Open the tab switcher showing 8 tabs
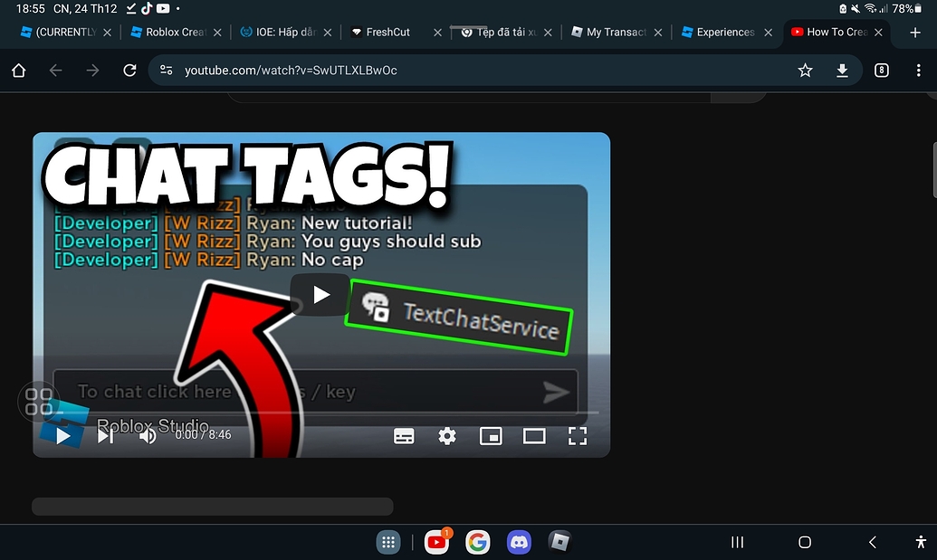 tap(882, 71)
